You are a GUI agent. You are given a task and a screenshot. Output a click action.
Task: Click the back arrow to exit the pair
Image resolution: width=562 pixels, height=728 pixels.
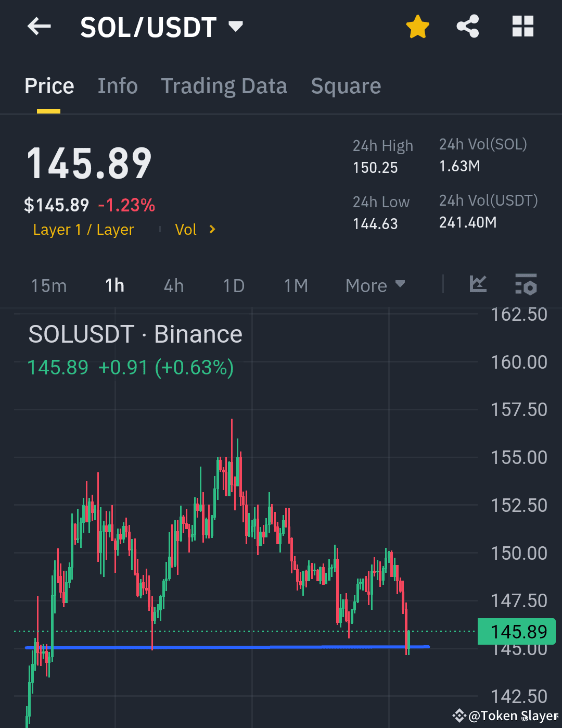39,27
